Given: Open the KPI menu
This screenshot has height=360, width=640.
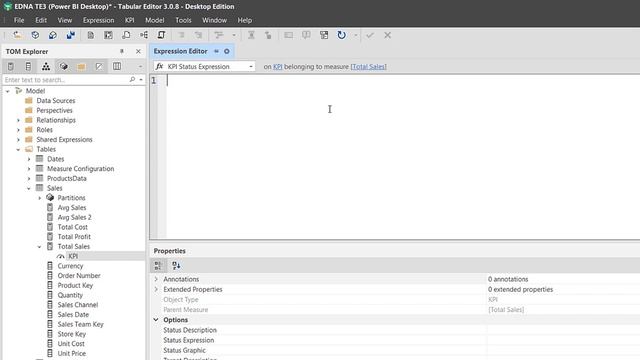Looking at the screenshot, I should pyautogui.click(x=129, y=20).
